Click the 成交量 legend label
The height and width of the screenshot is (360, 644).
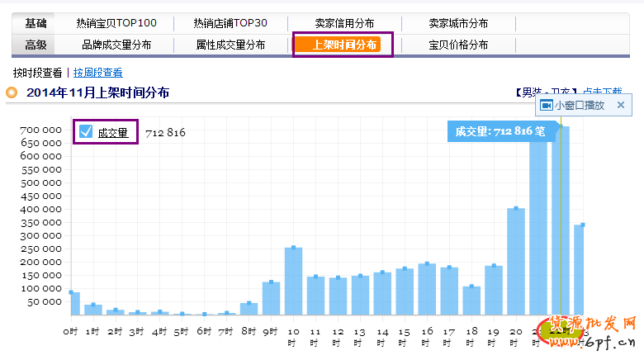point(113,132)
